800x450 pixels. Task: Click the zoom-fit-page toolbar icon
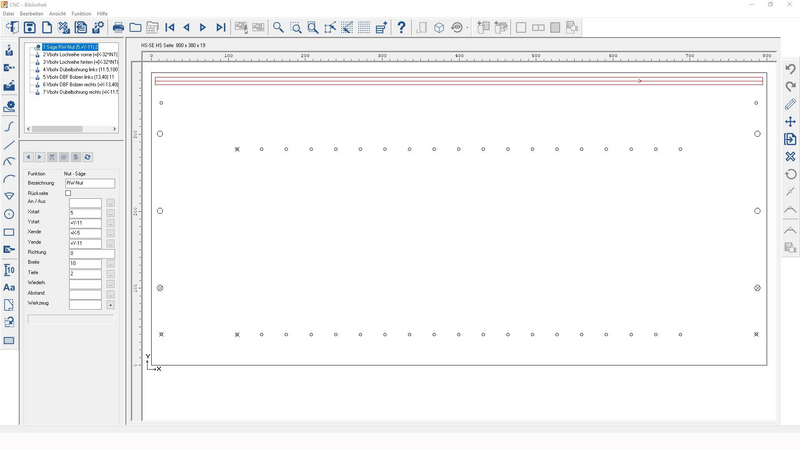point(313,28)
